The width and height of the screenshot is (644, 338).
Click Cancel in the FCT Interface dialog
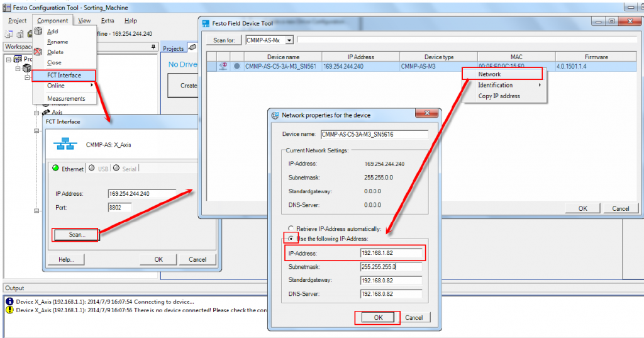click(197, 259)
